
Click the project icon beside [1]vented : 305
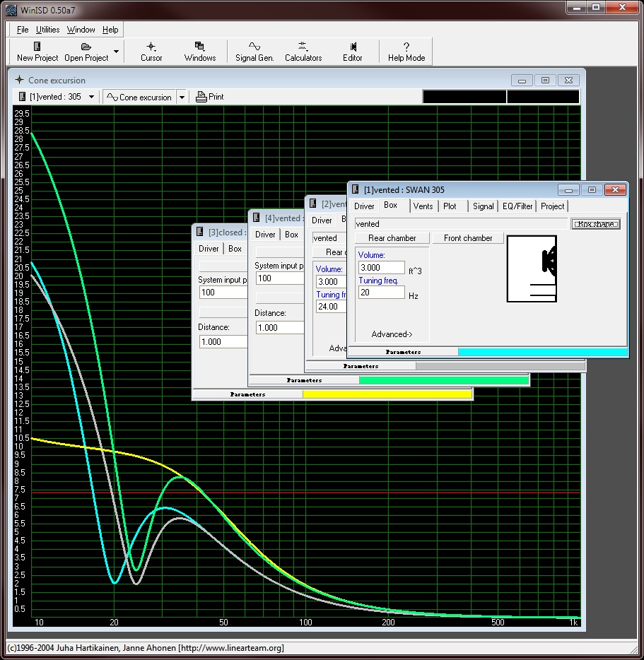(23, 97)
